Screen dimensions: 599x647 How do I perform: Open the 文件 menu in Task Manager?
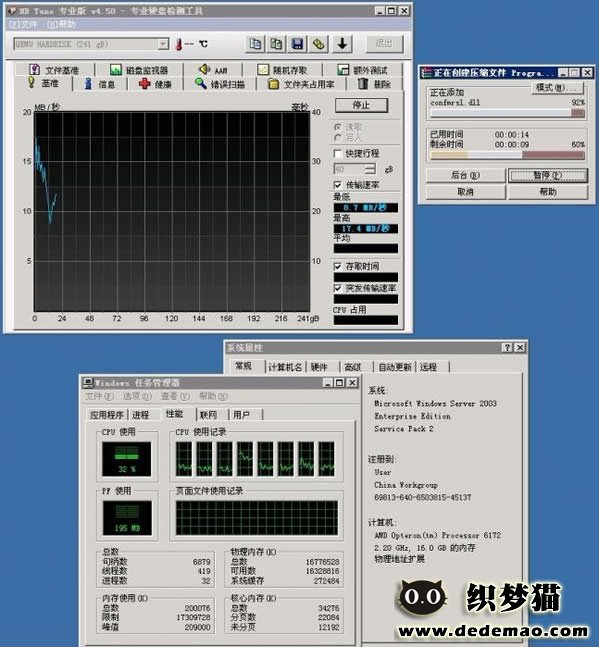[x=99, y=396]
